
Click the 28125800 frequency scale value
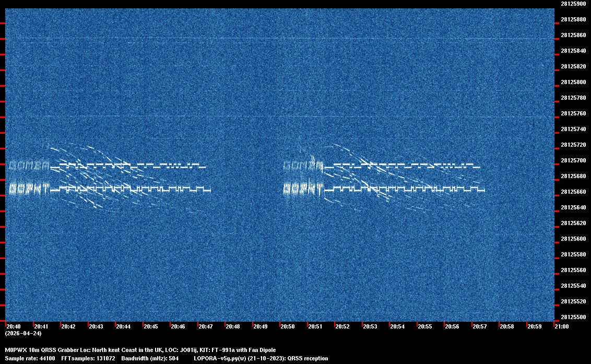click(x=573, y=82)
